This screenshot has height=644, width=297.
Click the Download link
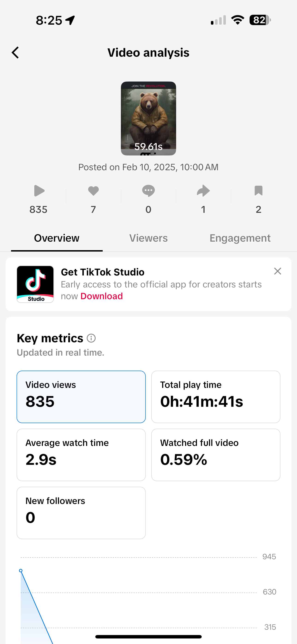pos(102,296)
